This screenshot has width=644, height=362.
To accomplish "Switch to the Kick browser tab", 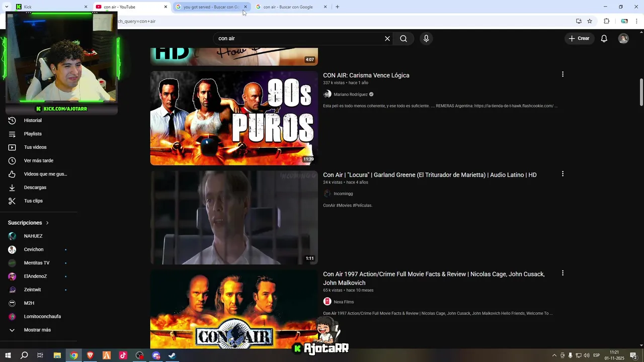I will (50, 7).
